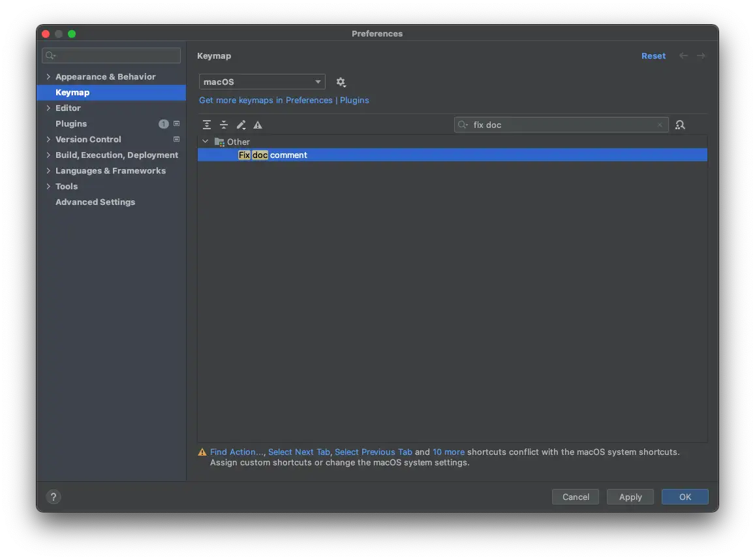
Task: Open the macOS keymap dropdown
Action: point(262,82)
